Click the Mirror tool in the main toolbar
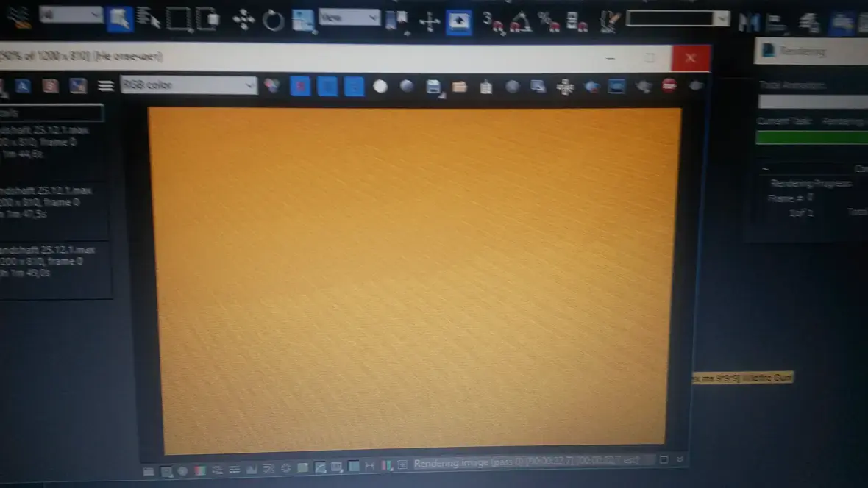This screenshot has width=868, height=488. tap(748, 23)
